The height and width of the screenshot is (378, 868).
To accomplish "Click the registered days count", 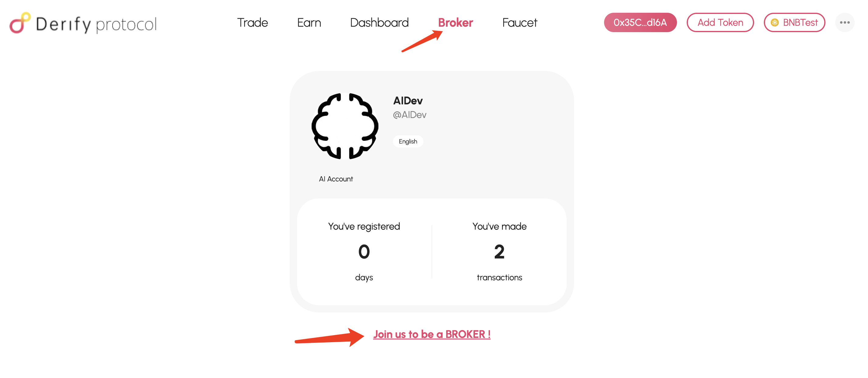I will point(364,251).
